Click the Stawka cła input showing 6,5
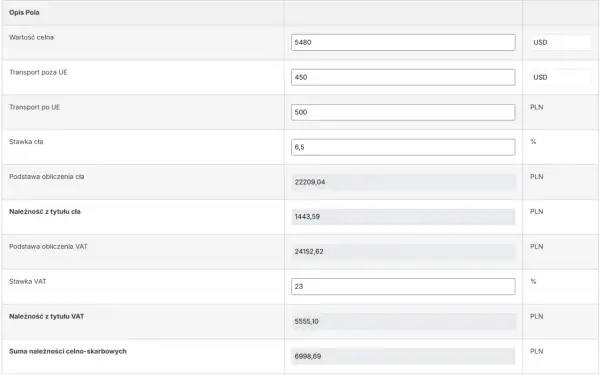 [x=403, y=147]
